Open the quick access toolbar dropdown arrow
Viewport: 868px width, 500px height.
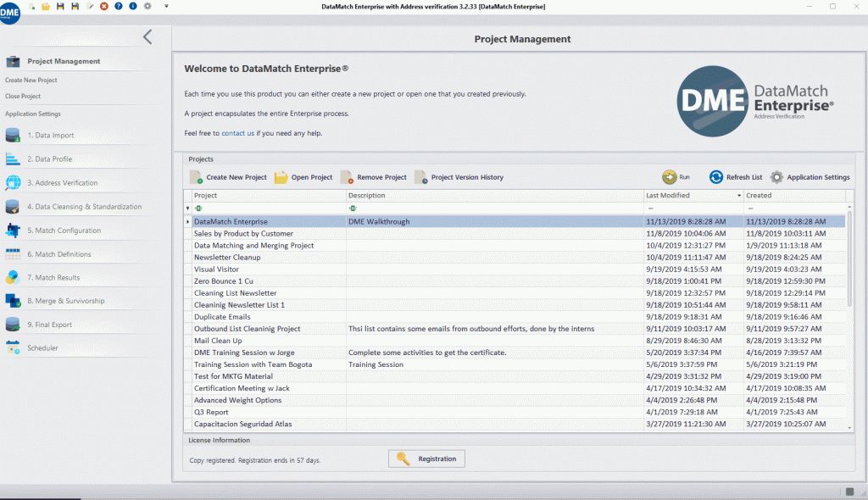coord(166,6)
